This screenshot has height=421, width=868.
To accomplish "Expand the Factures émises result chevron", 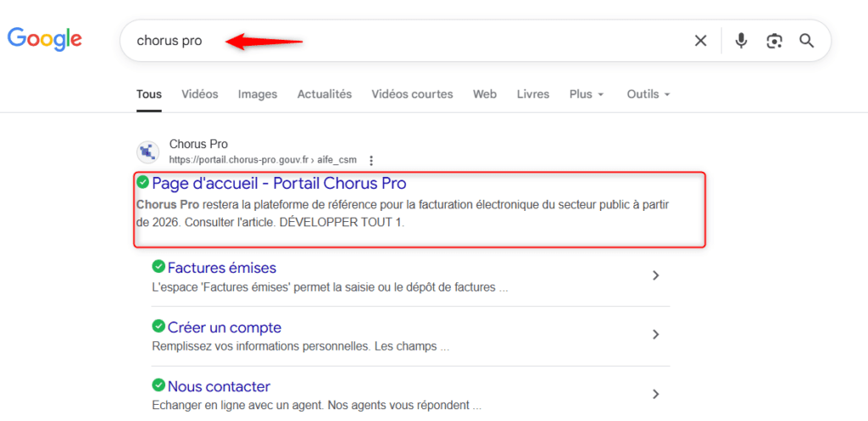I will click(x=656, y=275).
